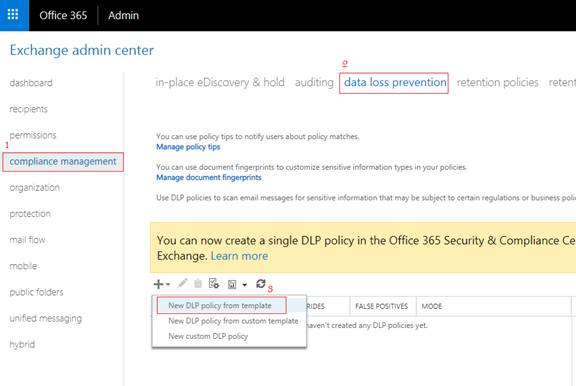Open Manage document fingerprints link
Viewport: 576px width, 386px height.
pos(209,177)
